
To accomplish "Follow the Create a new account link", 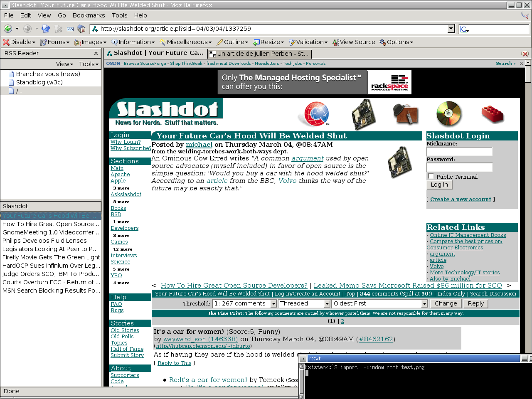I will tap(461, 199).
